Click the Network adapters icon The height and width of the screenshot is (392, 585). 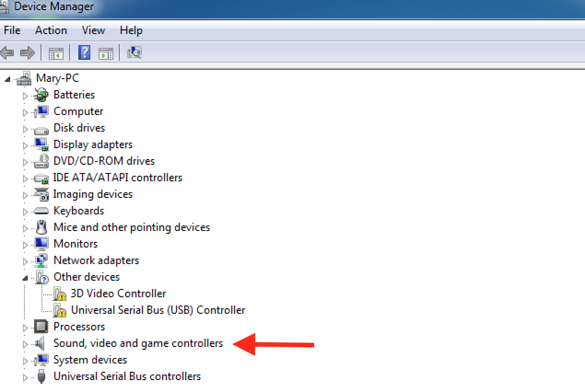click(41, 261)
